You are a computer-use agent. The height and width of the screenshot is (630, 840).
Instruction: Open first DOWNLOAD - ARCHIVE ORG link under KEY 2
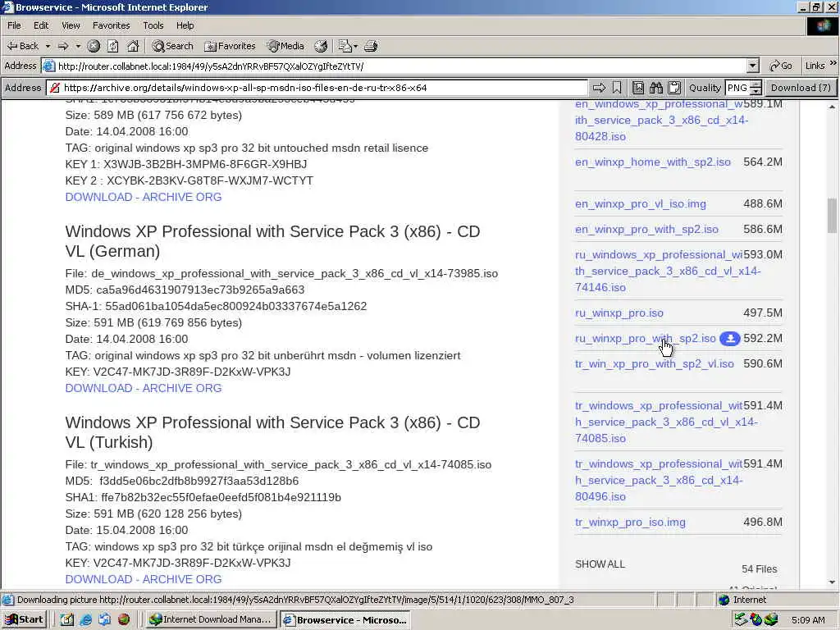point(144,197)
